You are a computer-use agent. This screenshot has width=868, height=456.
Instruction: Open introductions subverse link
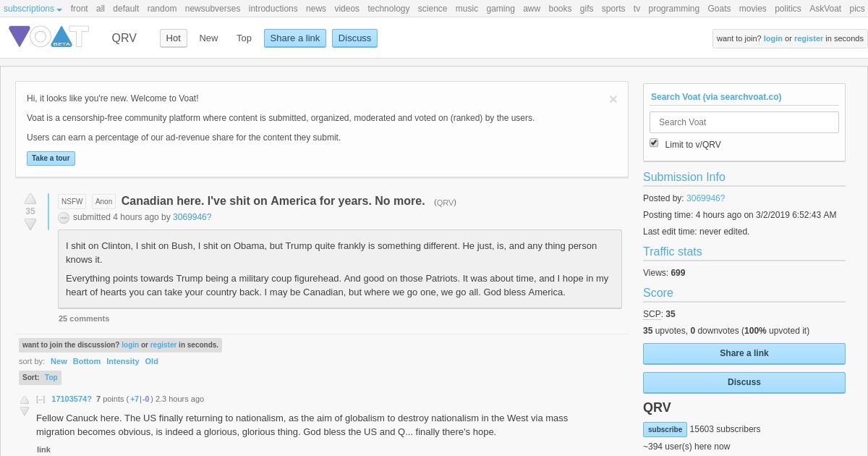273,9
